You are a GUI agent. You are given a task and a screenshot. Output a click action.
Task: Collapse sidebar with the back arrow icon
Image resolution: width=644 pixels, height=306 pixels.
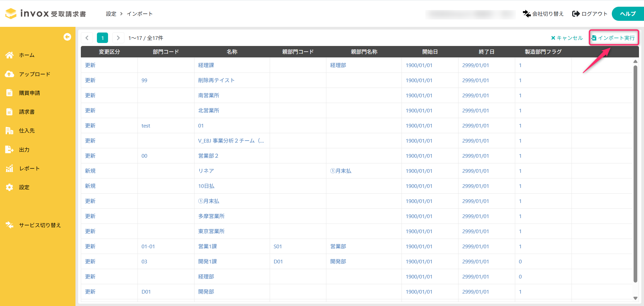click(x=67, y=37)
